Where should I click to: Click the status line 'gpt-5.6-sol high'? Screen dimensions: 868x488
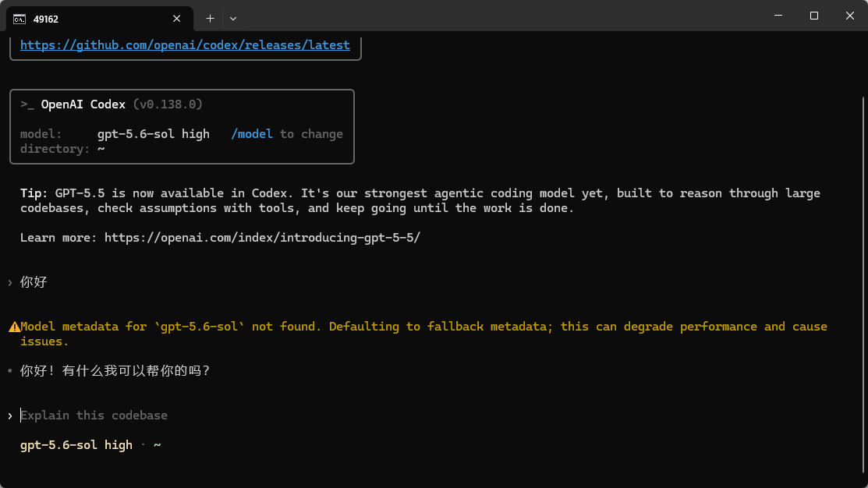coord(76,445)
